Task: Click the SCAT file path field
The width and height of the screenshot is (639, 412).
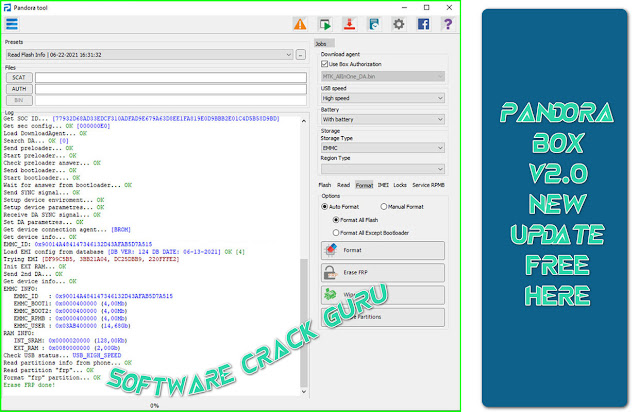Action: click(171, 77)
